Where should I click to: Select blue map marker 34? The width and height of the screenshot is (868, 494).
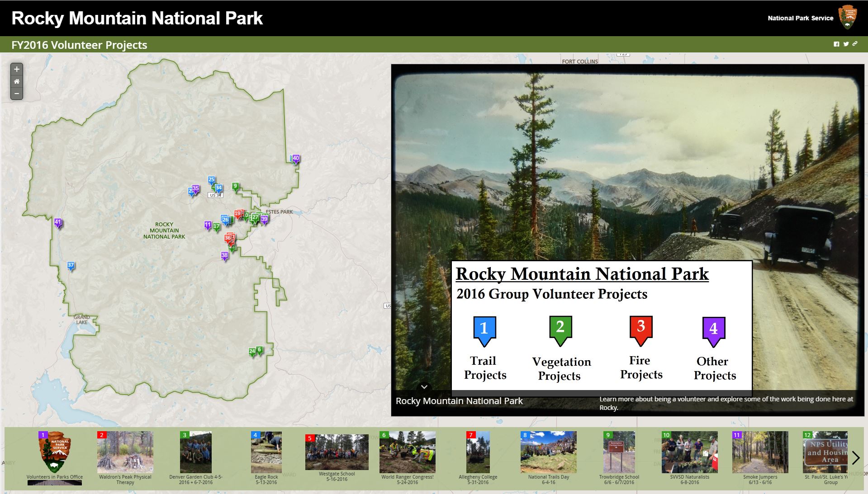pos(218,188)
